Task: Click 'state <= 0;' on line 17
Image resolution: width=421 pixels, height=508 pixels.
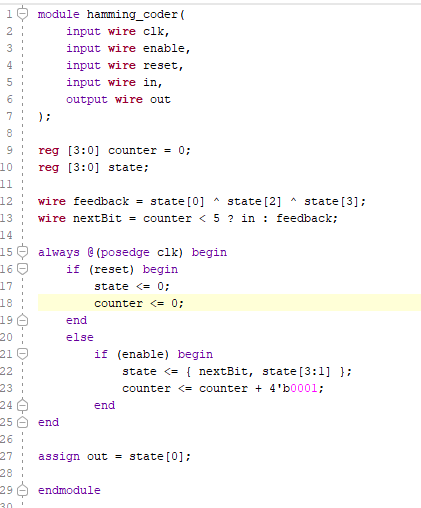Action: [x=132, y=286]
